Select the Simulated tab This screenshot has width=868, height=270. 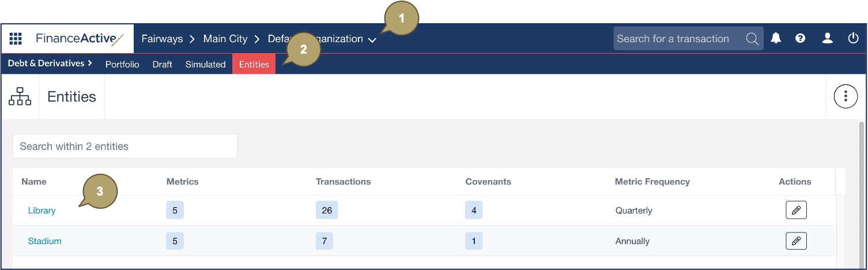(x=205, y=64)
